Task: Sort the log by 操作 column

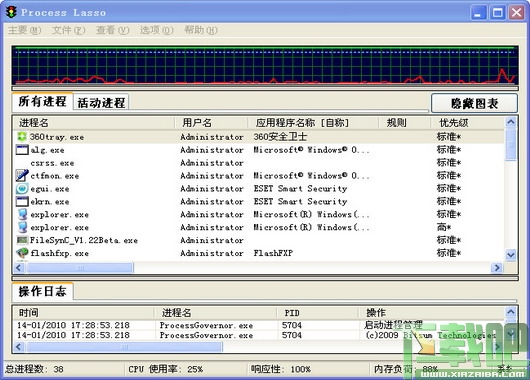Action: tap(431, 313)
